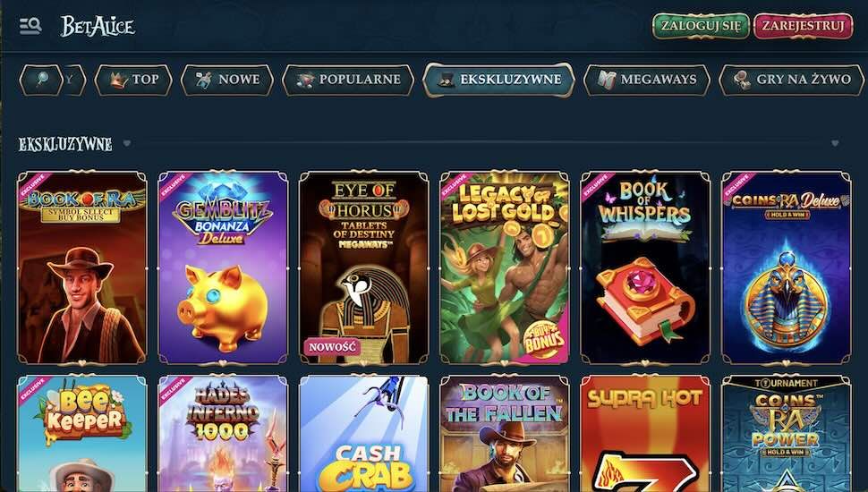The image size is (868, 492).
Task: Open the Book of Ra game thumbnail
Action: click(x=82, y=267)
